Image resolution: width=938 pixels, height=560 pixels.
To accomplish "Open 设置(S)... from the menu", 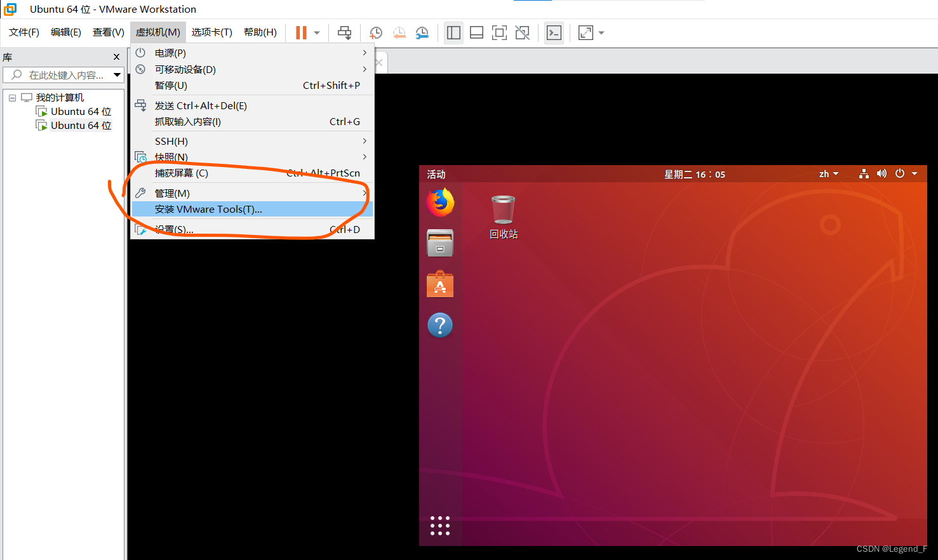I will (252, 229).
